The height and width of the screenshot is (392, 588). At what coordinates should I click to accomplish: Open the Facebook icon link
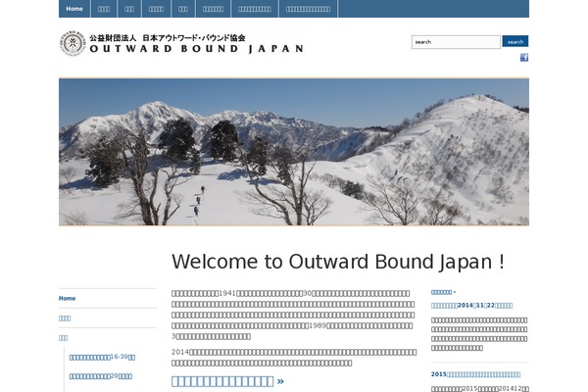click(x=524, y=58)
